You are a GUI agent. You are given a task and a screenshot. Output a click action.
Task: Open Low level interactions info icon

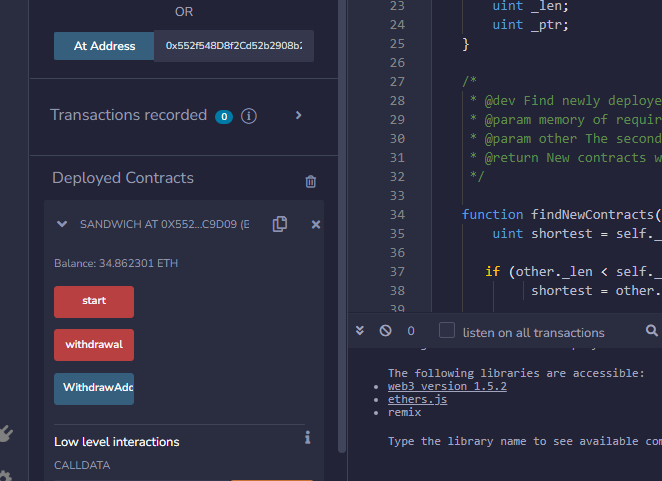click(x=308, y=438)
